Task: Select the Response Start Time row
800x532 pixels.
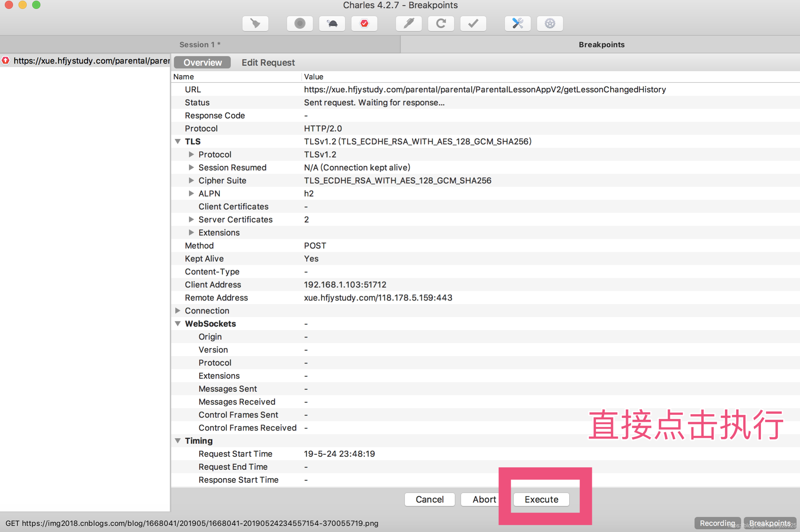Action: pyautogui.click(x=485, y=480)
